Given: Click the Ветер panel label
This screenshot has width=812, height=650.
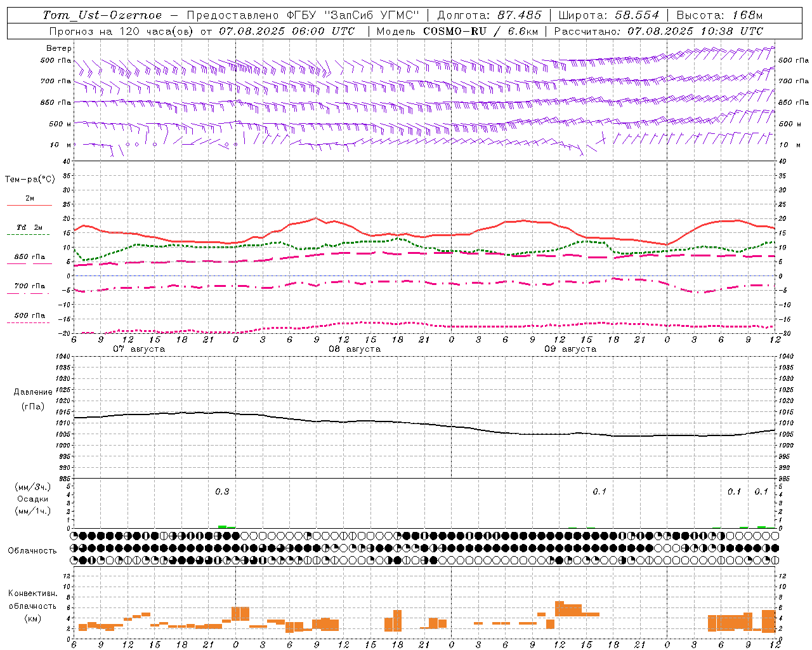Looking at the screenshot, I should coord(59,48).
